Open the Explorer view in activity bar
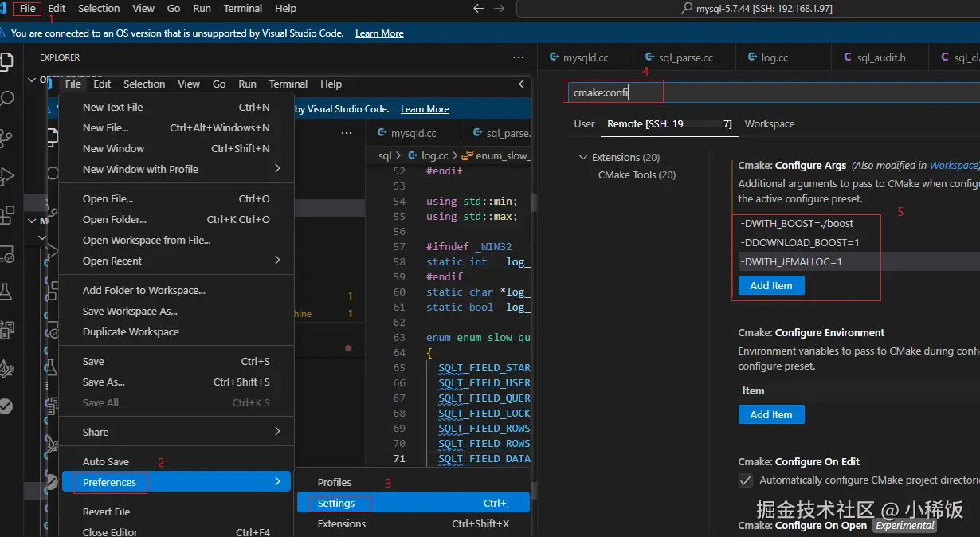This screenshot has width=980, height=537. click(x=7, y=61)
